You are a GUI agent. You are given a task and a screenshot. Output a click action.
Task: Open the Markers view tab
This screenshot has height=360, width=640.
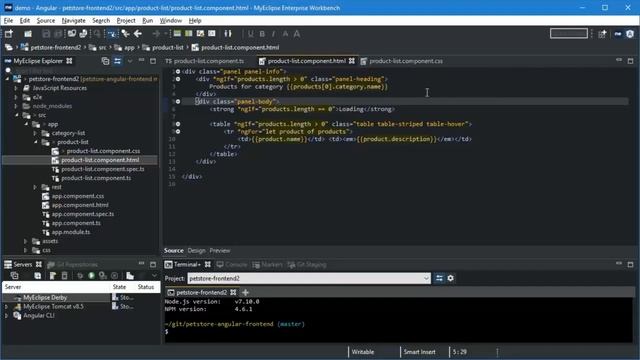click(x=267, y=264)
